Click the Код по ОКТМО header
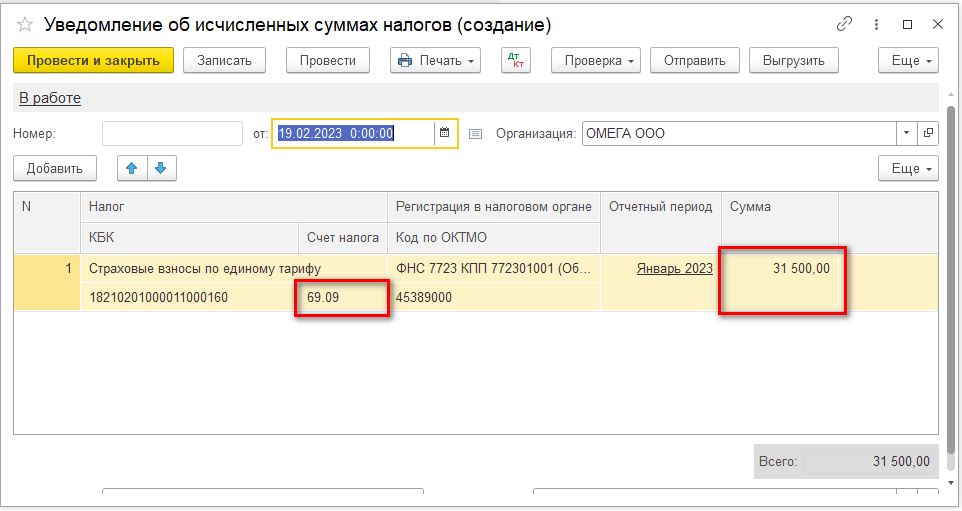This screenshot has height=511, width=962. tap(494, 237)
